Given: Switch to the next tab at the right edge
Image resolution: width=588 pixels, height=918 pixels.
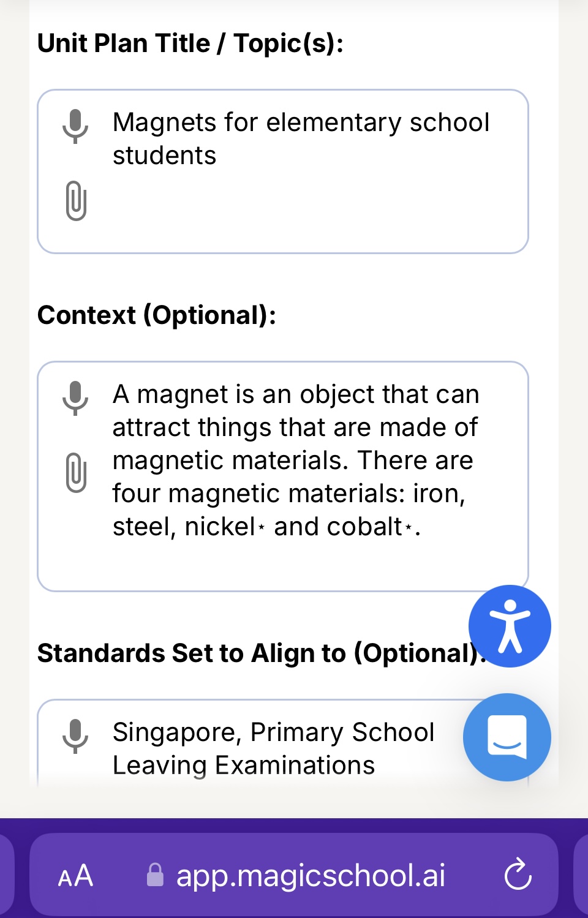Looking at the screenshot, I should point(581,875).
